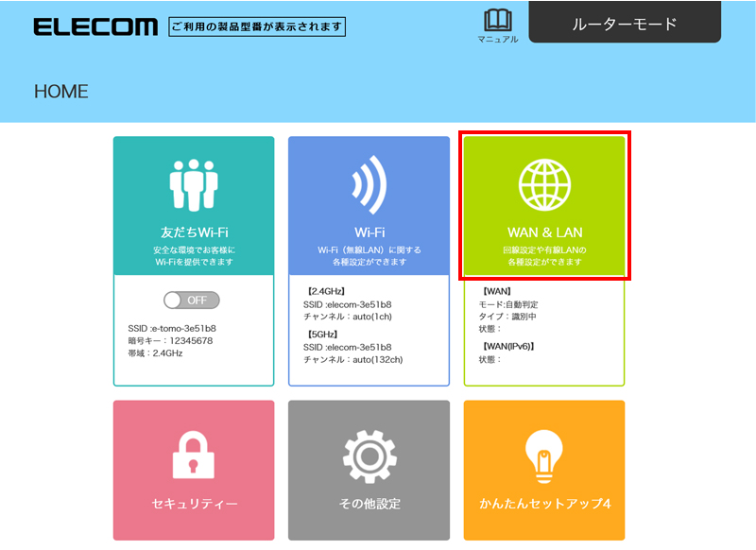Click the ルーターモード button

[625, 23]
